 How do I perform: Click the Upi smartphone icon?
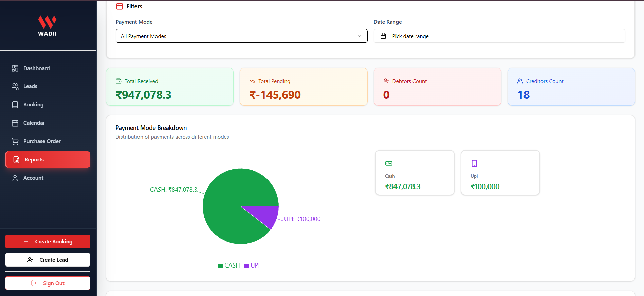pos(474,163)
